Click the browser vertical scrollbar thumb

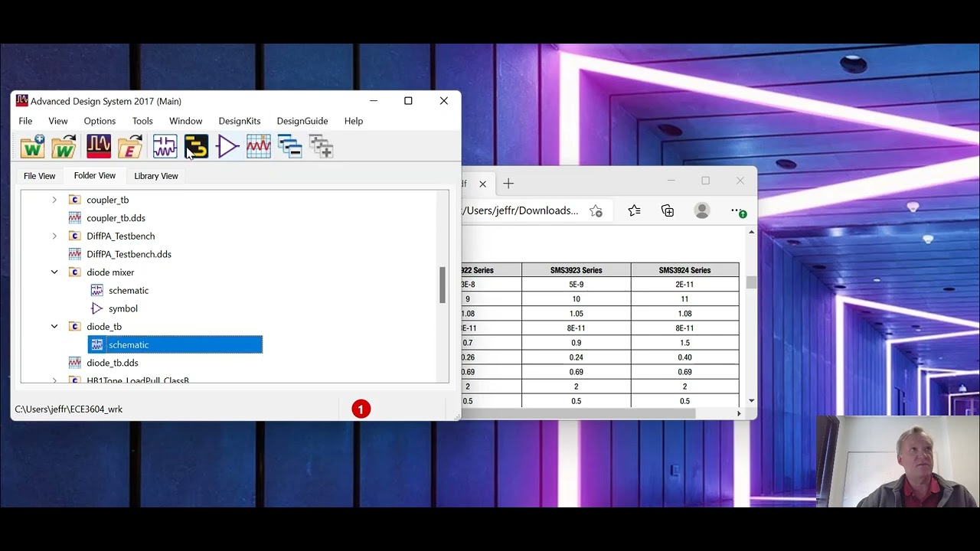[751, 283]
